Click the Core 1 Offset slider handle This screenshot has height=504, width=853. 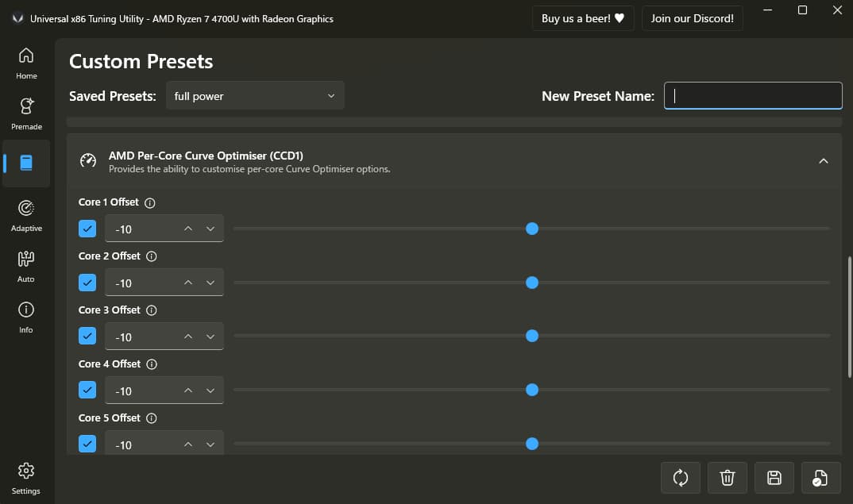(x=532, y=229)
